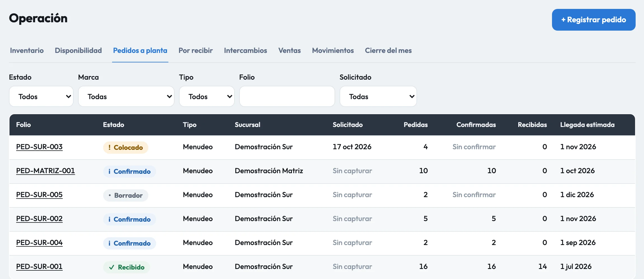Viewport: 644px width, 279px height.
Task: Open the Solicitado filter dropdown
Action: [x=378, y=96]
